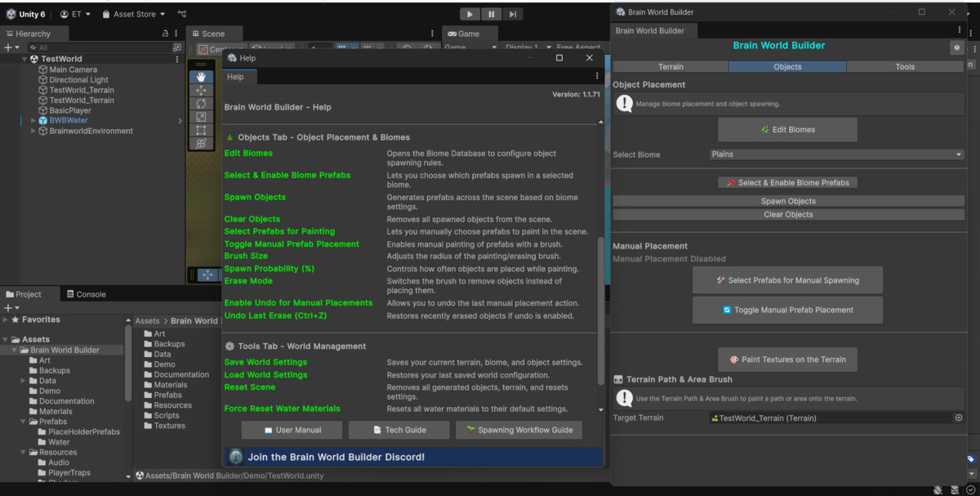Click the Target Terrain object picker circle
This screenshot has height=496, width=980.
[959, 418]
